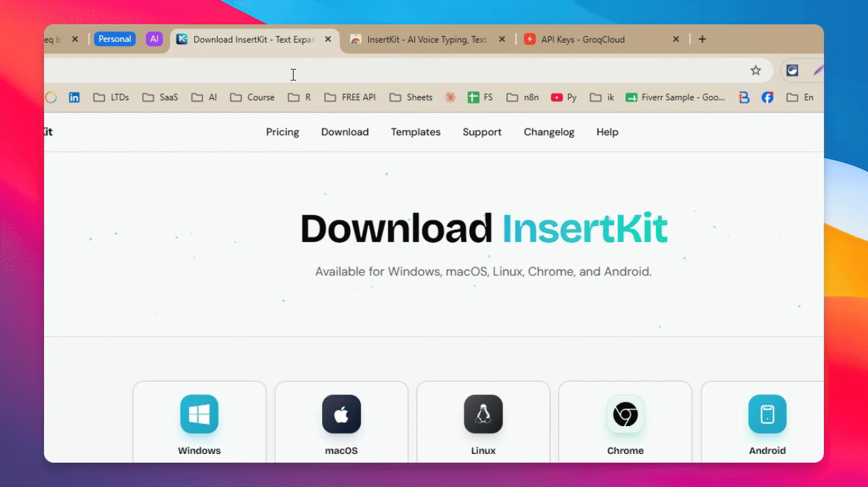Image resolution: width=868 pixels, height=487 pixels.
Task: Click the Personal tab group label
Action: coord(114,39)
